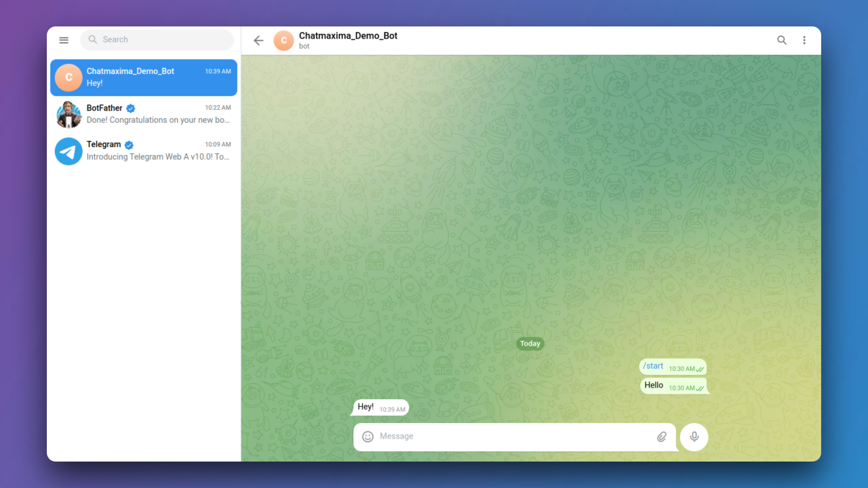Open the hamburger main menu

tap(64, 40)
